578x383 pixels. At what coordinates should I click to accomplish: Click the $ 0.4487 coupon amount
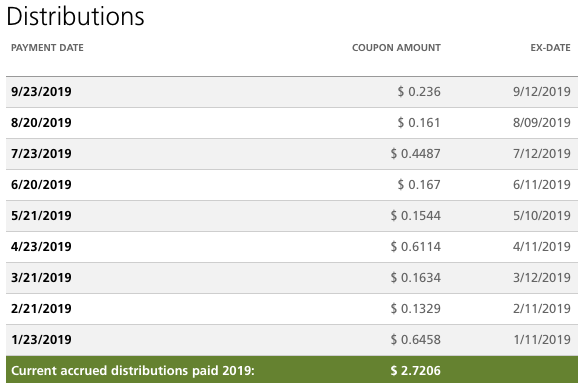pyautogui.click(x=415, y=154)
